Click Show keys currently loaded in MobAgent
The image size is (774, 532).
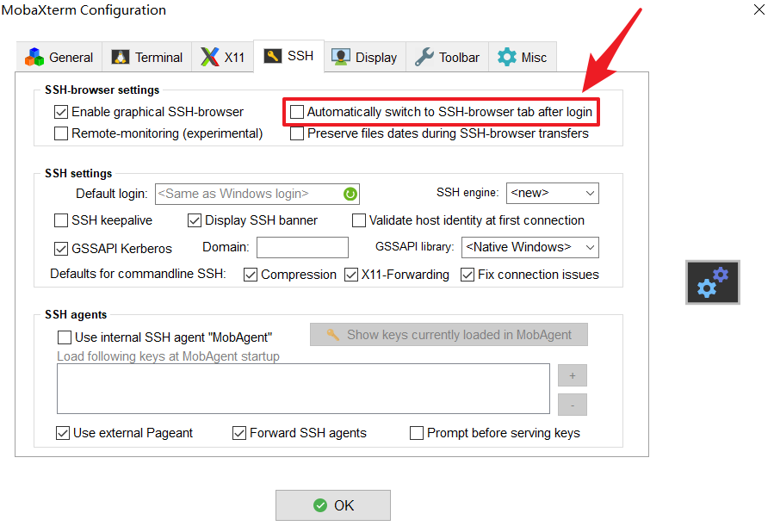point(449,335)
